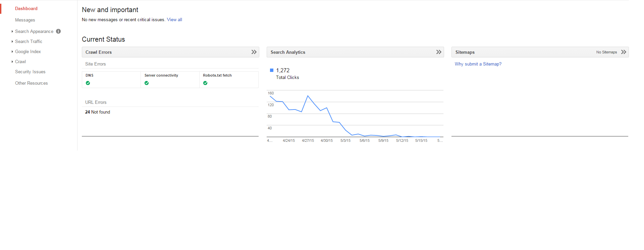This screenshot has width=644, height=250.
Task: Expand the Crawl sidebar section
Action: coord(20,62)
